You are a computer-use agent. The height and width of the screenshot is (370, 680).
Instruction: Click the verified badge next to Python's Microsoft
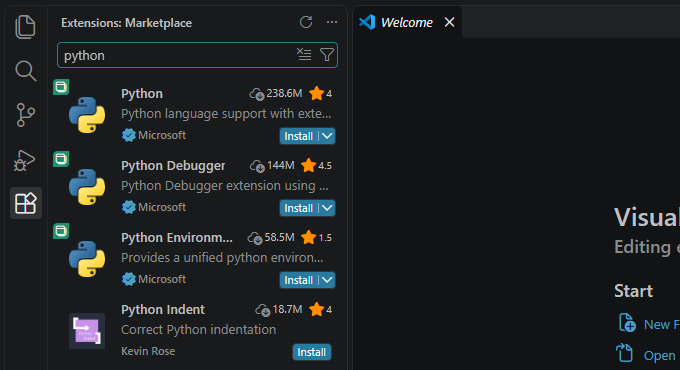[128, 135]
